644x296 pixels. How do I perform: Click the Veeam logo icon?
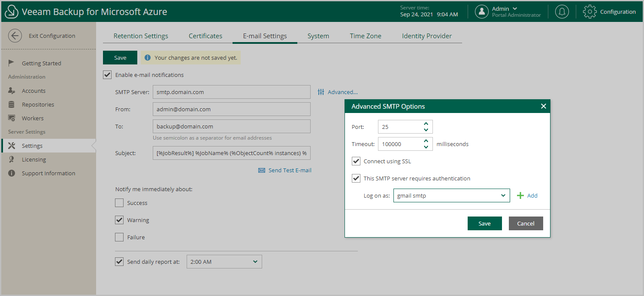pyautogui.click(x=11, y=12)
